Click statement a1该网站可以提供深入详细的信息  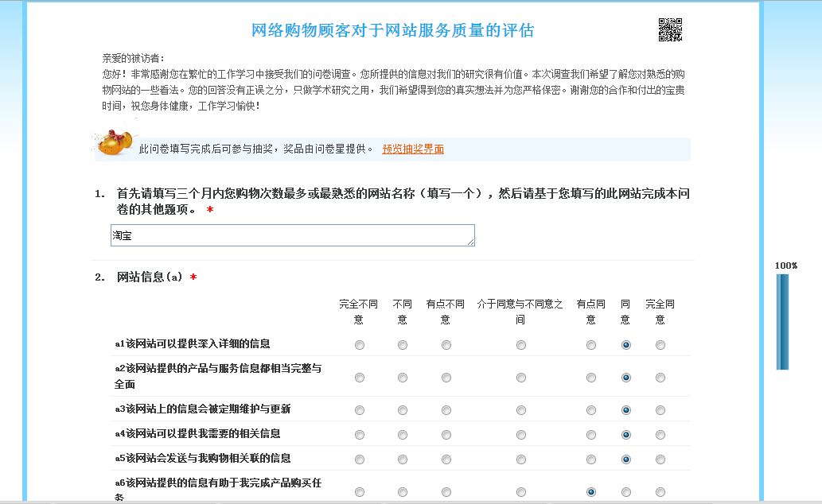[x=193, y=343]
